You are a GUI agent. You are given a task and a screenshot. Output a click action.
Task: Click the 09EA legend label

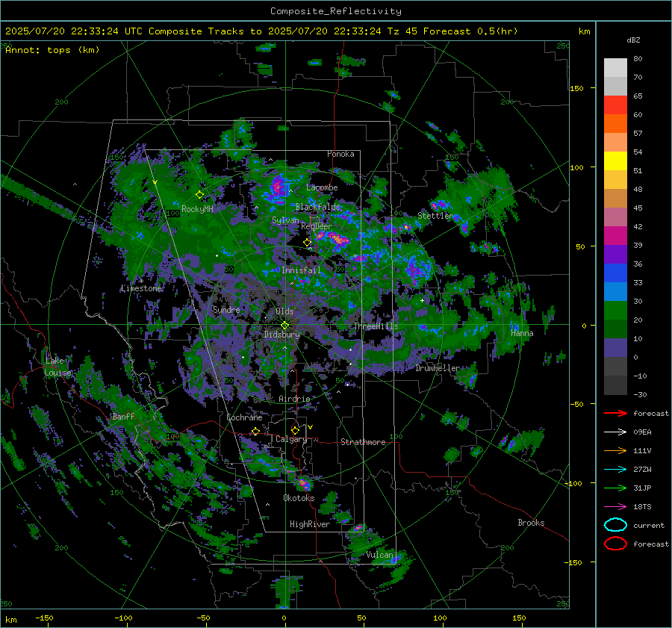click(642, 432)
